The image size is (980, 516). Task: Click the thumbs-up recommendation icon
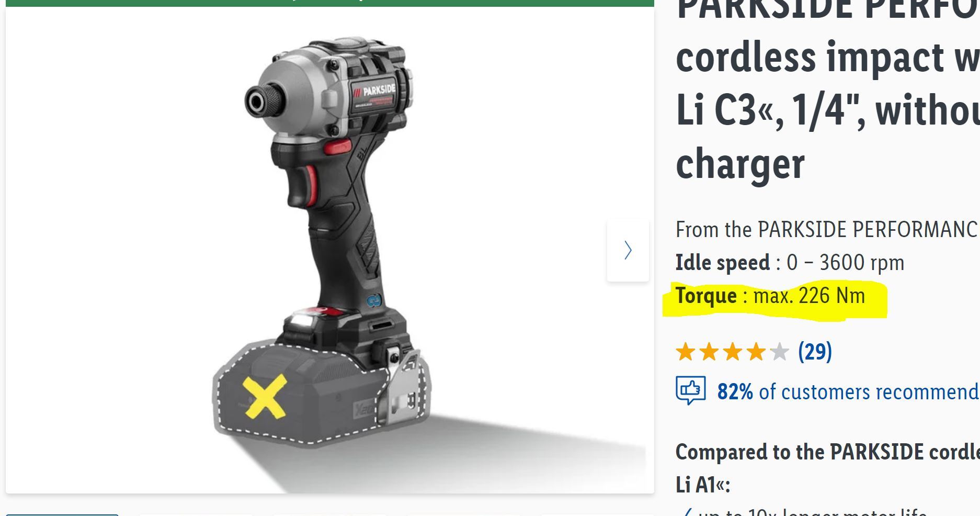tap(691, 390)
